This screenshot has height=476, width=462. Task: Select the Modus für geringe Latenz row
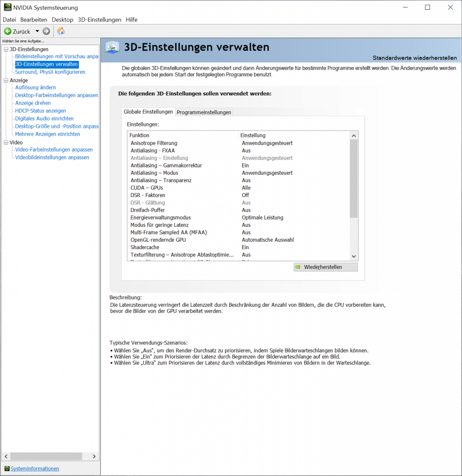pos(238,225)
